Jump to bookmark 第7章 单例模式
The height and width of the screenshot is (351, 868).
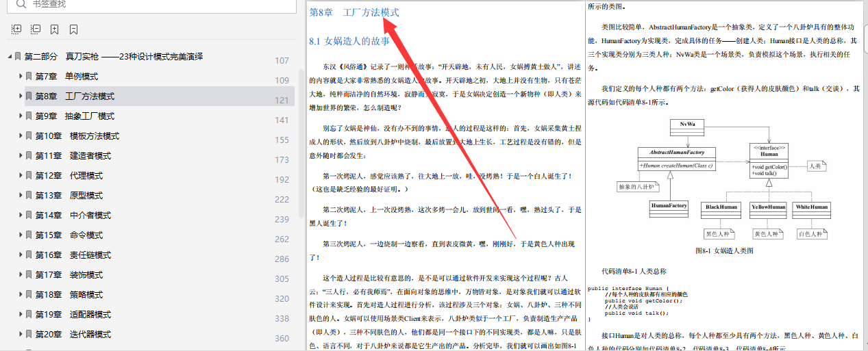click(x=66, y=77)
